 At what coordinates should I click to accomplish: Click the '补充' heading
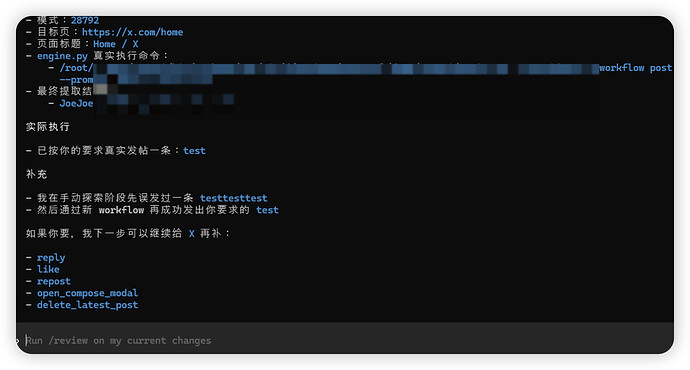click(x=37, y=174)
